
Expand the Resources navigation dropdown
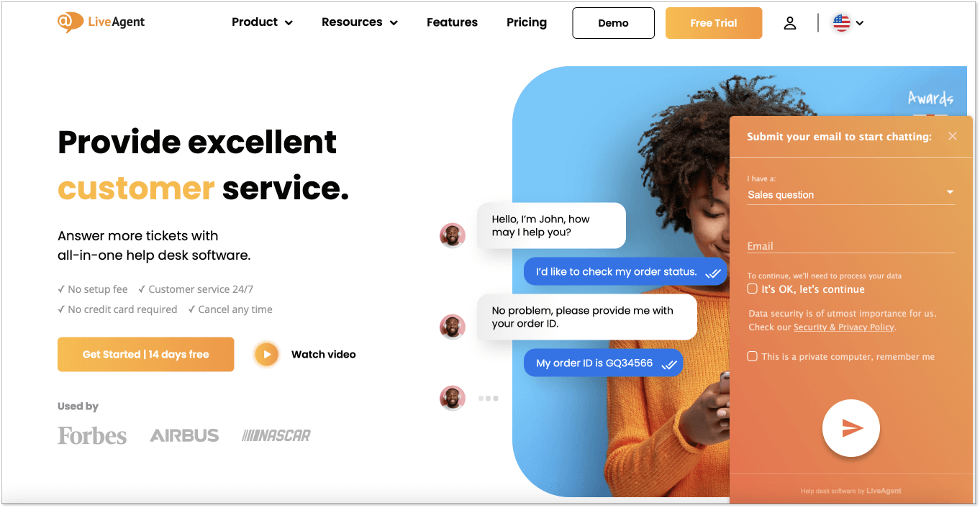pyautogui.click(x=360, y=22)
